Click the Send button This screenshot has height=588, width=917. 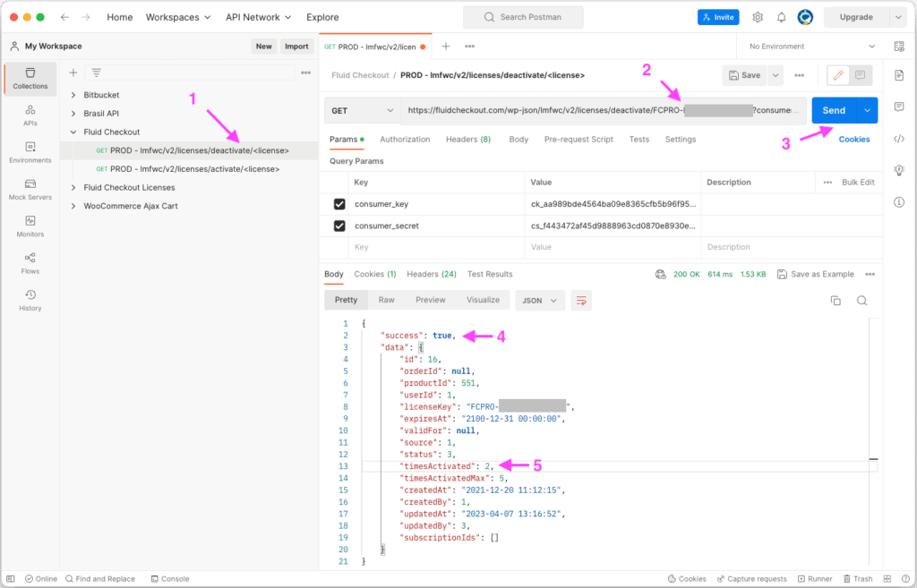(834, 110)
